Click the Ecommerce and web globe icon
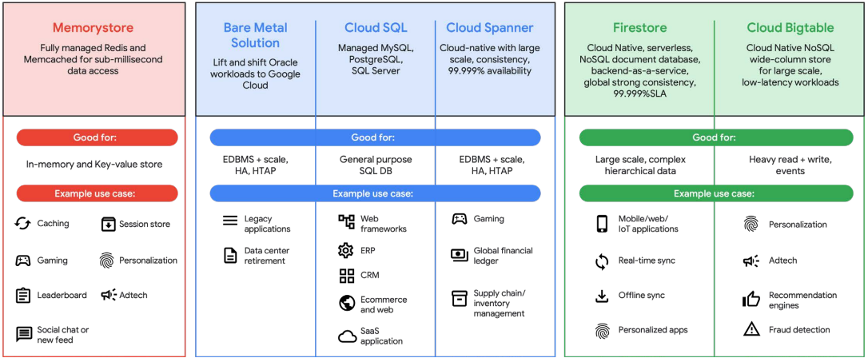 tap(347, 303)
